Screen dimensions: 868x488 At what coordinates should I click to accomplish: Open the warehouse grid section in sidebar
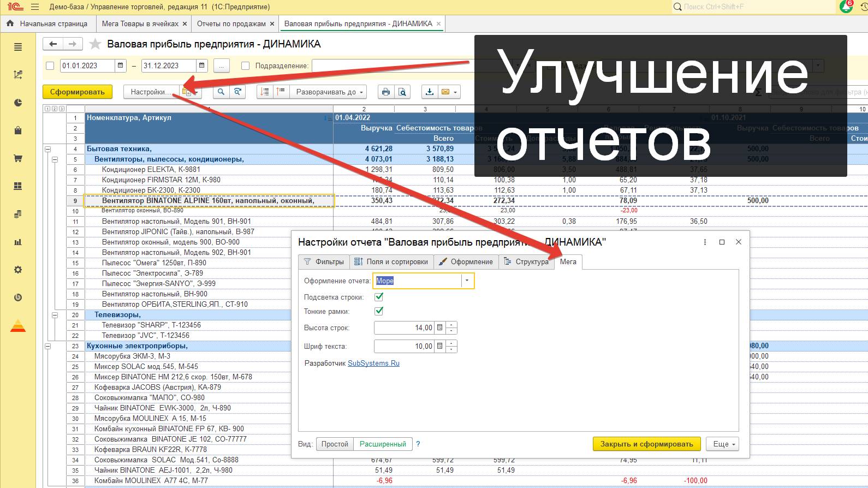click(x=18, y=186)
